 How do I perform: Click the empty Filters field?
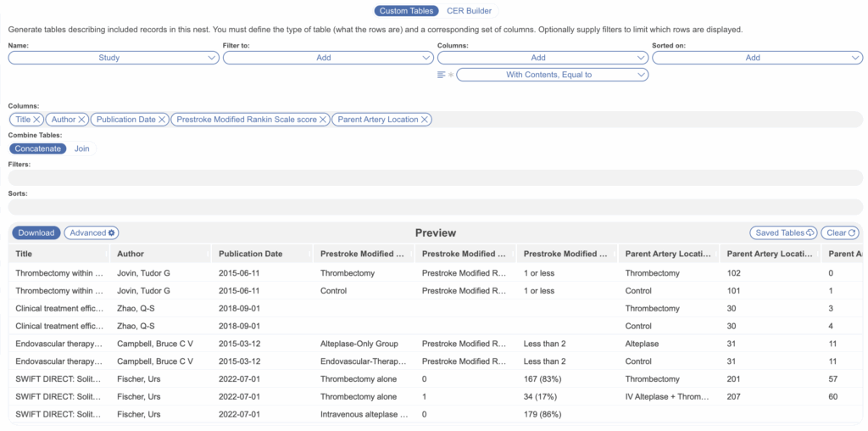coord(434,177)
